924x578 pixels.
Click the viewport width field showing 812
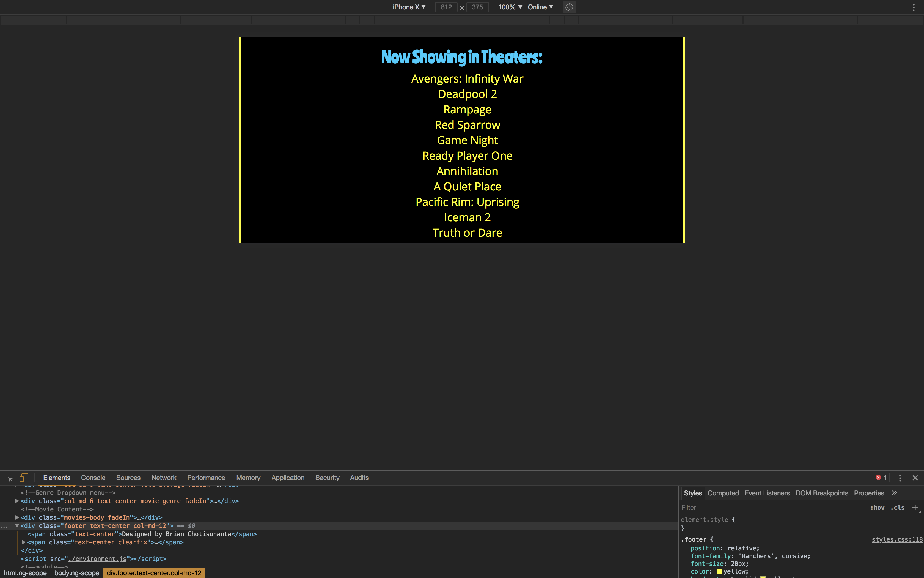(446, 7)
